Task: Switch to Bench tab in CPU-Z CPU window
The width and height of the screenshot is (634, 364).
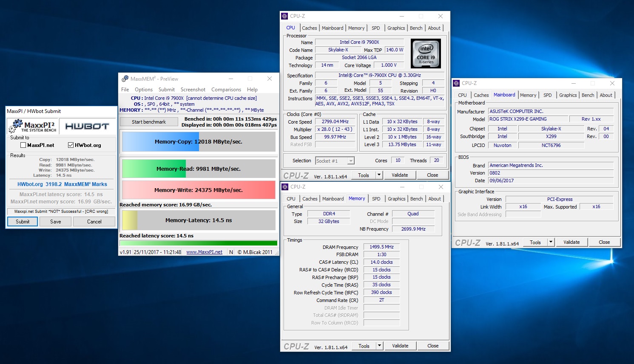Action: point(416,28)
